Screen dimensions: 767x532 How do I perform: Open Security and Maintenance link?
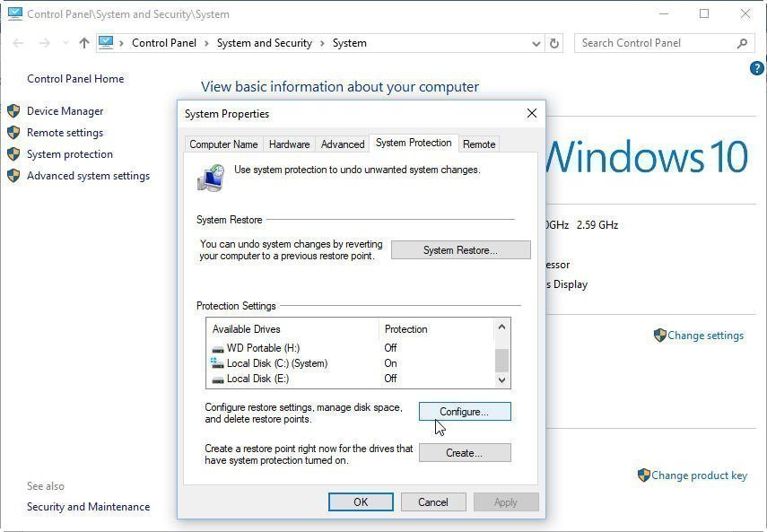click(x=88, y=507)
